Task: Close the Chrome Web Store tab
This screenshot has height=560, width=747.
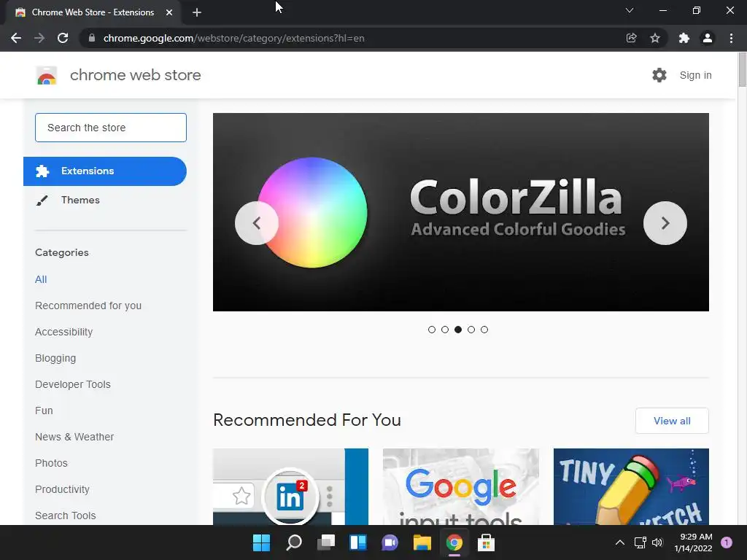Action: pos(169,12)
